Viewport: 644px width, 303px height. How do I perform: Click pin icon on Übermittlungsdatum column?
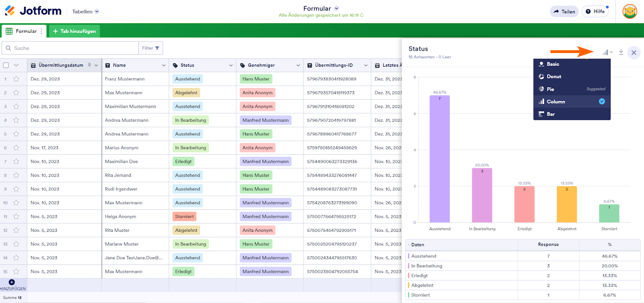[89, 65]
